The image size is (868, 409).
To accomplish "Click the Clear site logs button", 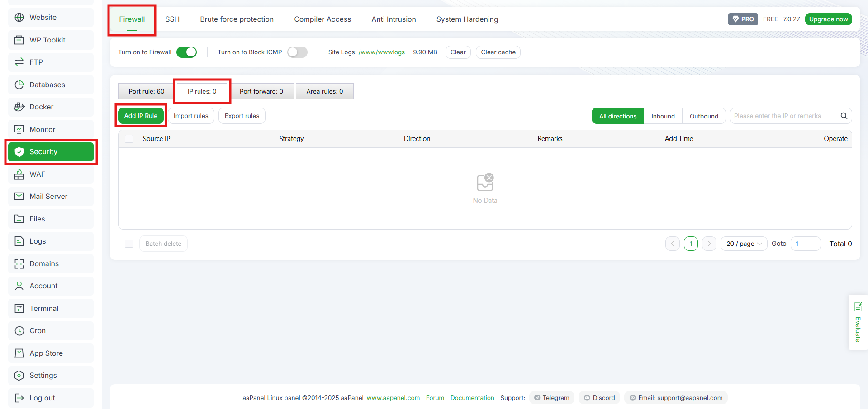I will [x=458, y=52].
